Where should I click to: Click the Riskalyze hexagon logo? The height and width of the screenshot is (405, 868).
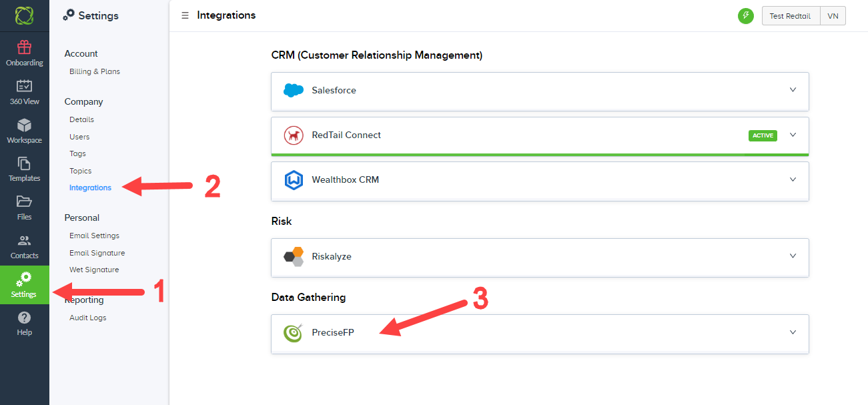[294, 256]
